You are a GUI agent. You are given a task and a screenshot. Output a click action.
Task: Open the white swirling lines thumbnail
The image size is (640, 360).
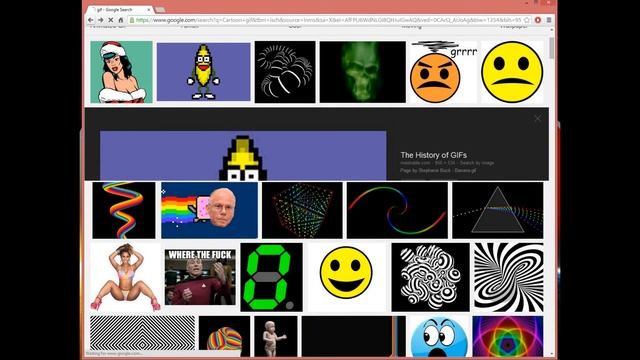(x=285, y=72)
